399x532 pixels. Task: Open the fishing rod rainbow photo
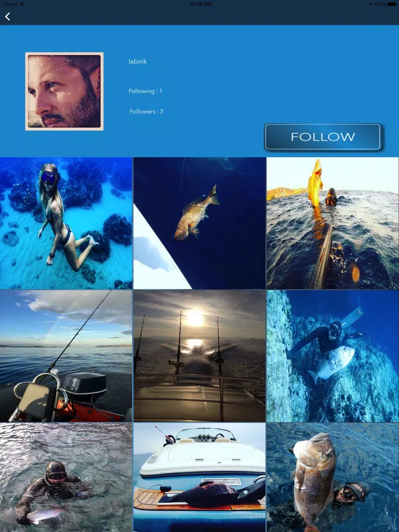[66, 356]
